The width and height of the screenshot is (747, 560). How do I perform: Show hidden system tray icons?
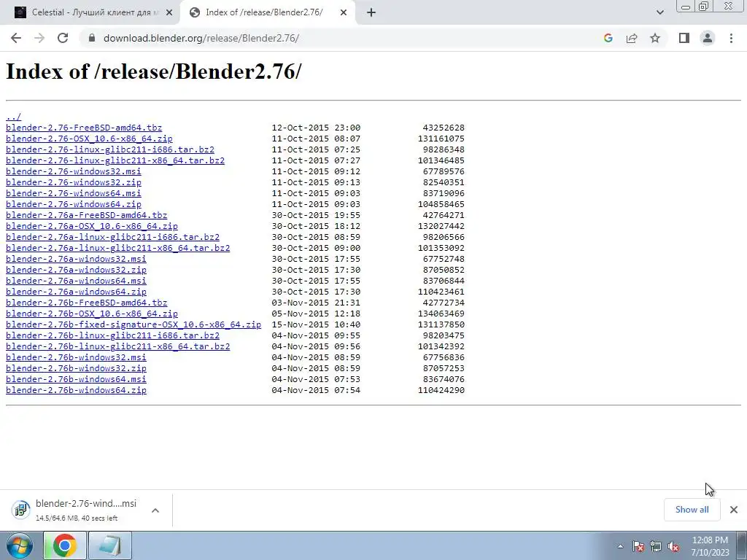point(620,546)
